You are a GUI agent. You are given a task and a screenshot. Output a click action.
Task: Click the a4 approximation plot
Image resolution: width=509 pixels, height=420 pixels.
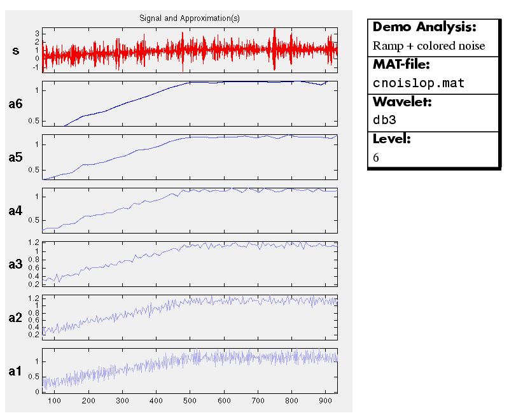[190, 211]
